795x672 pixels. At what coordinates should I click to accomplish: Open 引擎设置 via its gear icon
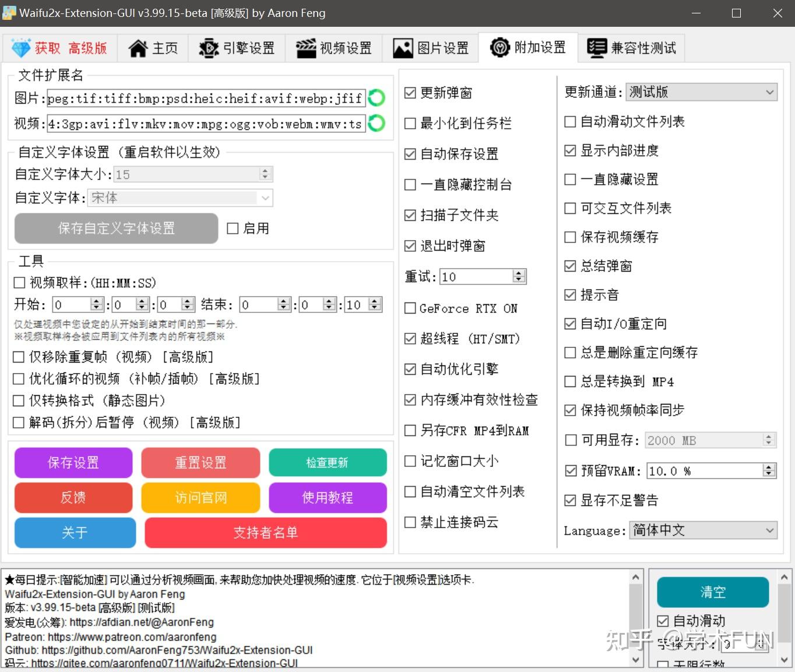(209, 47)
